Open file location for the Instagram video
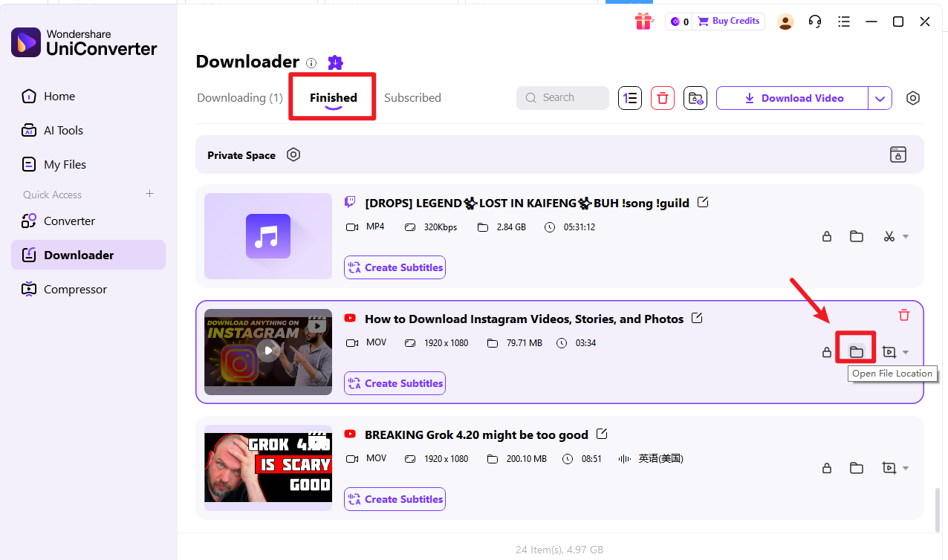This screenshot has height=560, width=948. click(857, 352)
